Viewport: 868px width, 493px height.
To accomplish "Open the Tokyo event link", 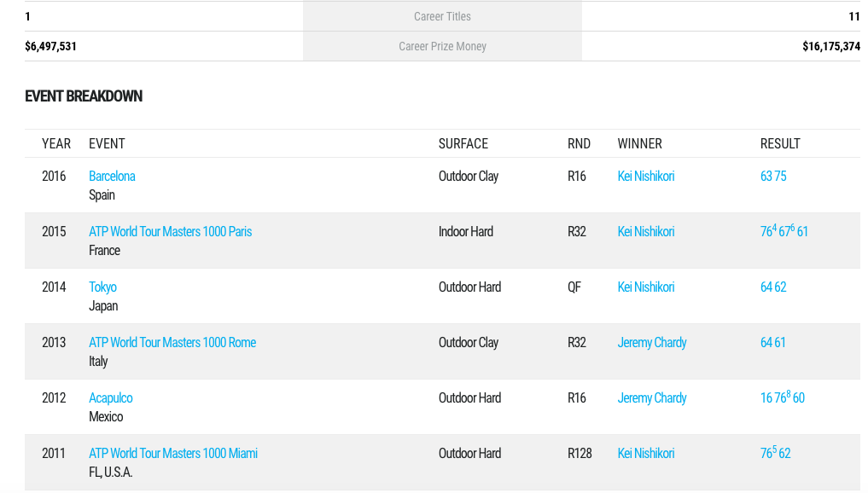I will (102, 287).
